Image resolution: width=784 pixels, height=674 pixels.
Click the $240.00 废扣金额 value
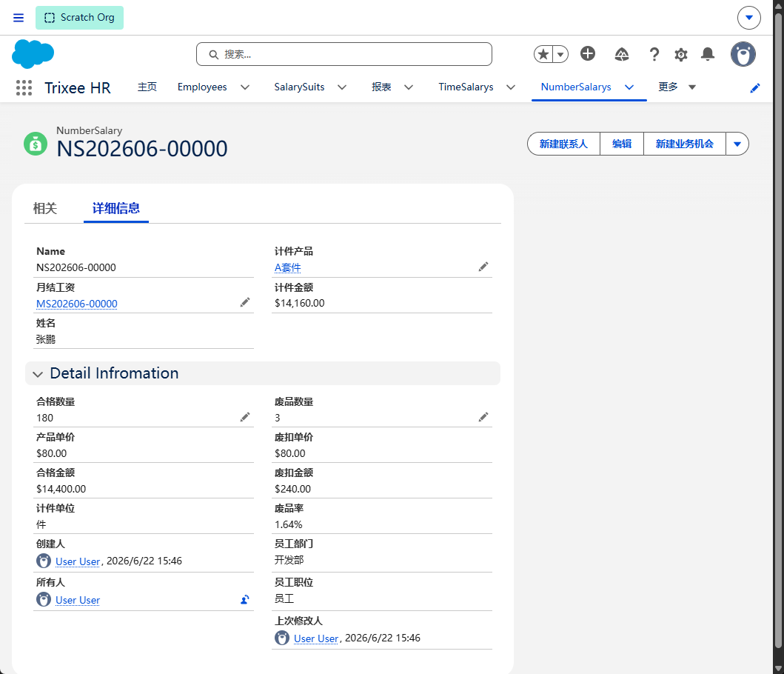[x=292, y=489]
